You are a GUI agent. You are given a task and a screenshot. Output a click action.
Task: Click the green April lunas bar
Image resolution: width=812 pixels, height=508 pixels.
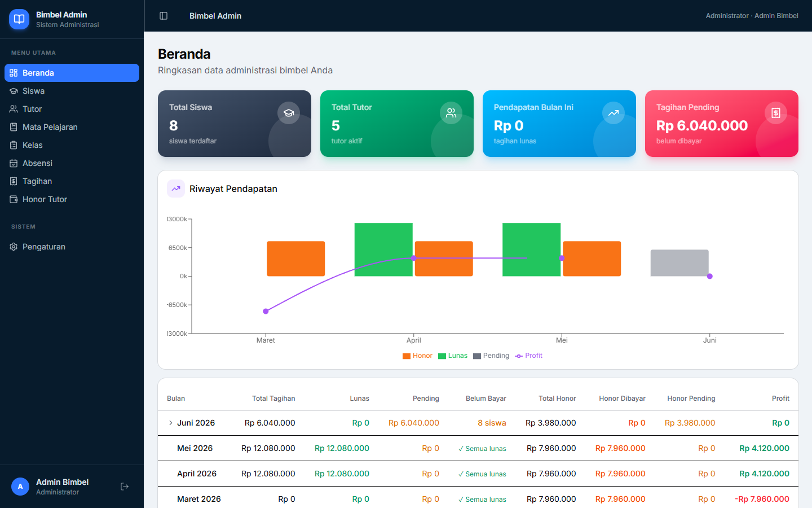tap(383, 249)
